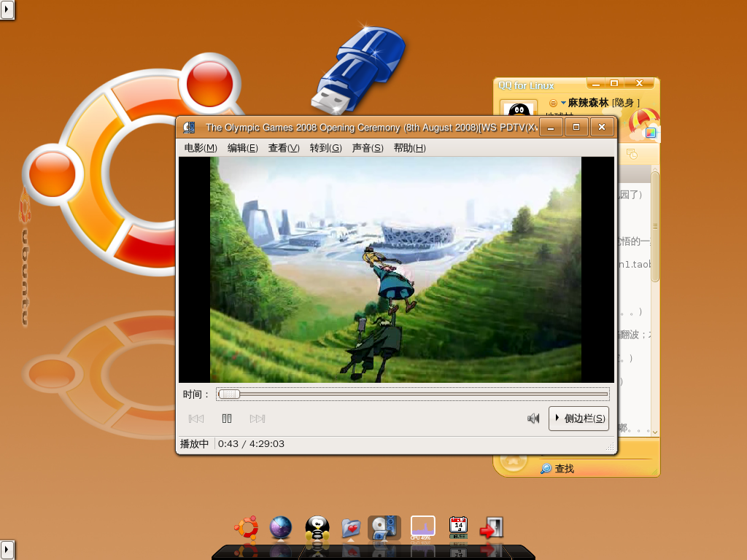Expand the sidebar with 侧边栏(S) button
Viewport: 747px width, 560px height.
(578, 419)
